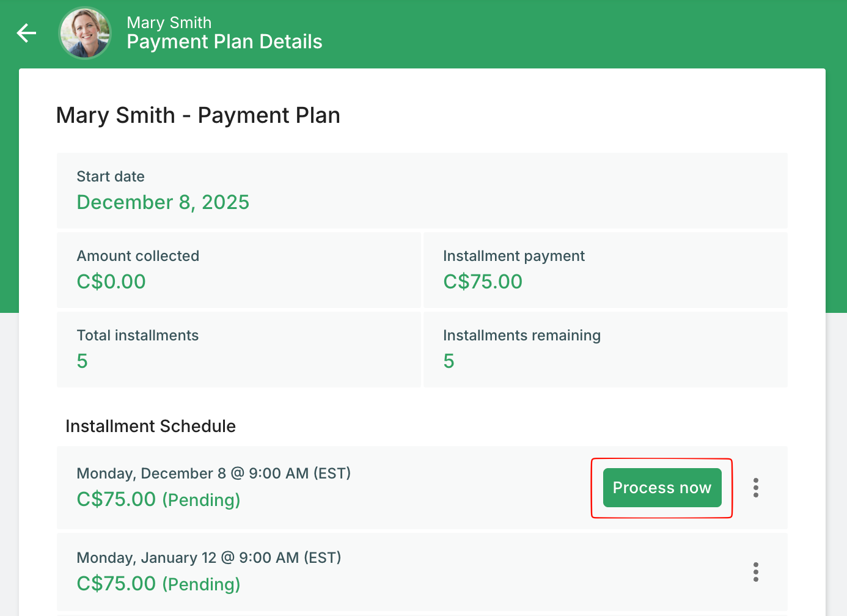Open options menu for January 12 installment
This screenshot has height=616, width=847.
click(x=756, y=572)
